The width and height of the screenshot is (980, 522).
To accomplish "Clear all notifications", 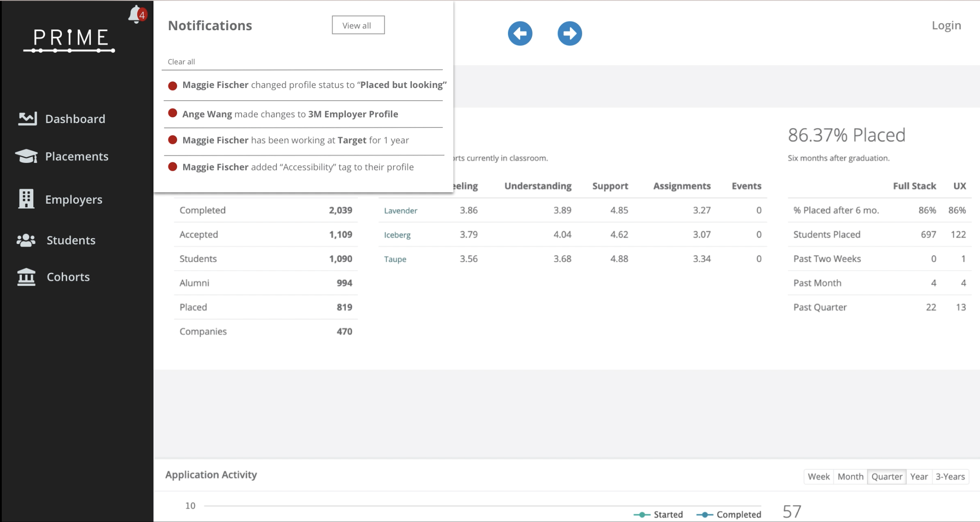I will tap(181, 62).
